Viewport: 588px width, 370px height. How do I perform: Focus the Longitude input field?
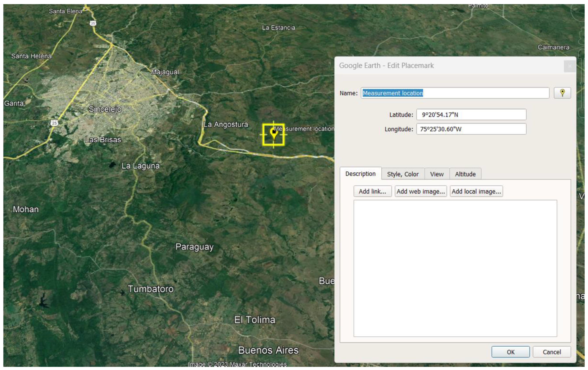471,129
